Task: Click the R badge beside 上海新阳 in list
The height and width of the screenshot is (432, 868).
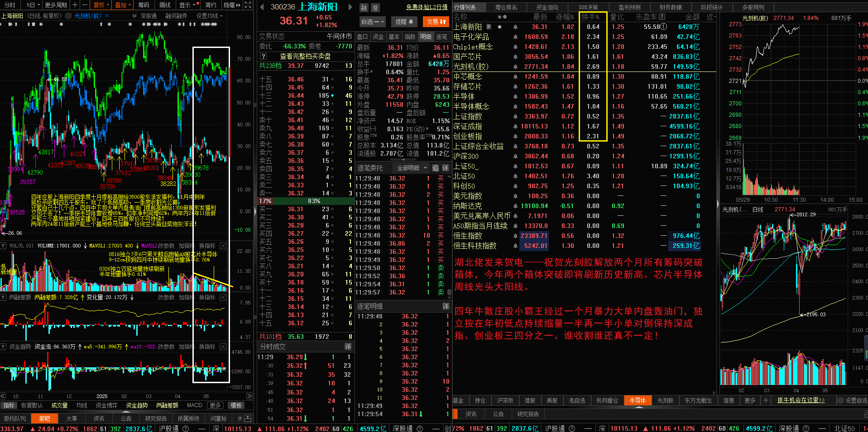Action: [489, 27]
